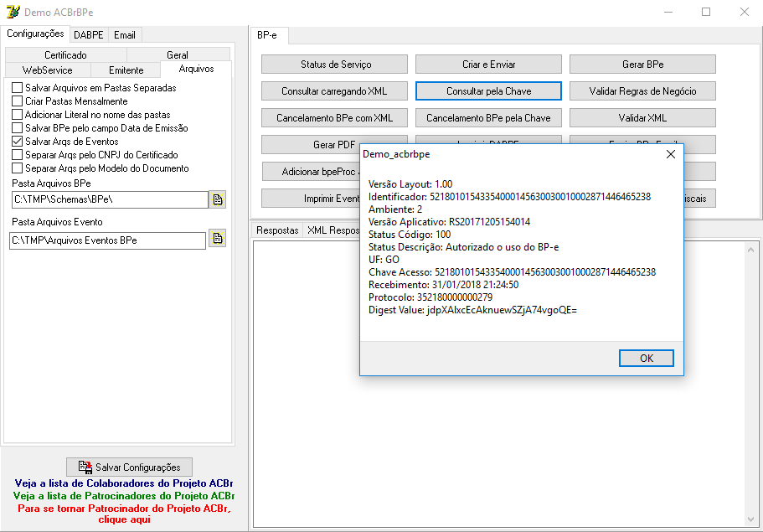The width and height of the screenshot is (763, 532).
Task: Open the WebService sub-tab
Action: point(48,70)
